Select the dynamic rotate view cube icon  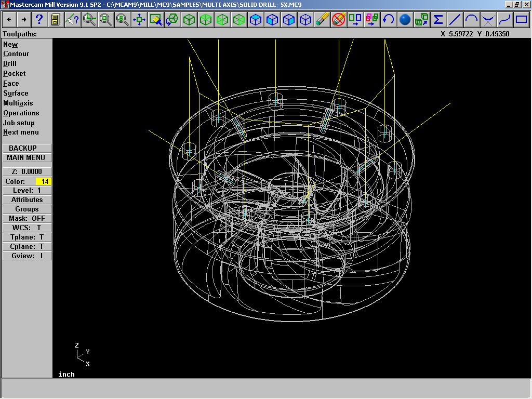(x=172, y=19)
